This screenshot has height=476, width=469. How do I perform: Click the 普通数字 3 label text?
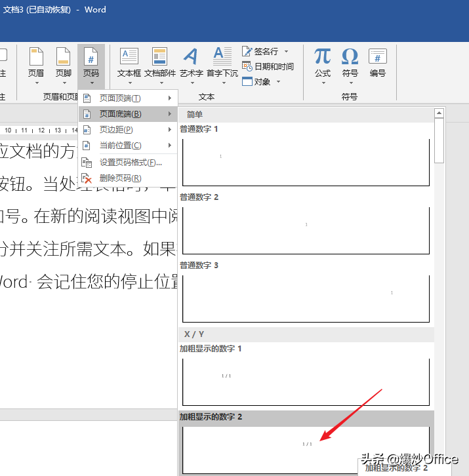(199, 266)
